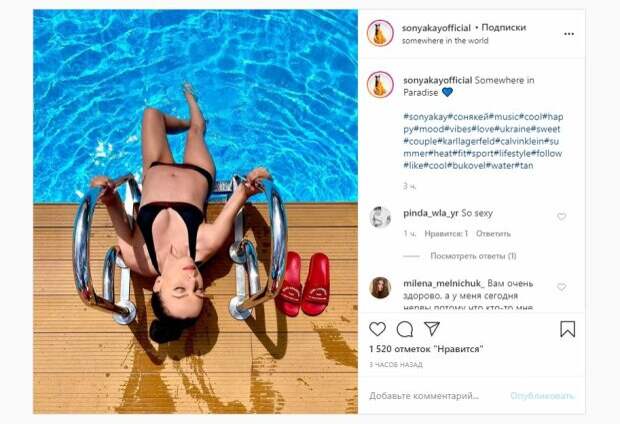The height and width of the screenshot is (424, 620).
Task: Click Подписки following button in header
Action: (504, 28)
